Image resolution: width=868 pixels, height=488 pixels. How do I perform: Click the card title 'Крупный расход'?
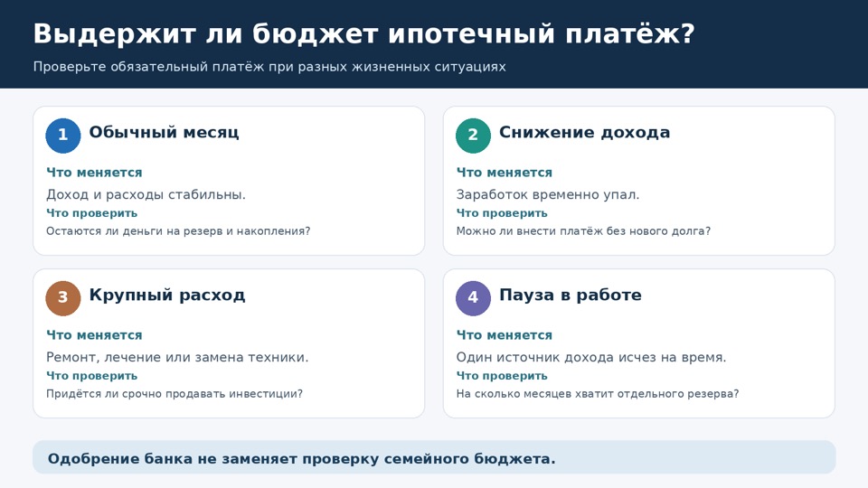point(167,295)
